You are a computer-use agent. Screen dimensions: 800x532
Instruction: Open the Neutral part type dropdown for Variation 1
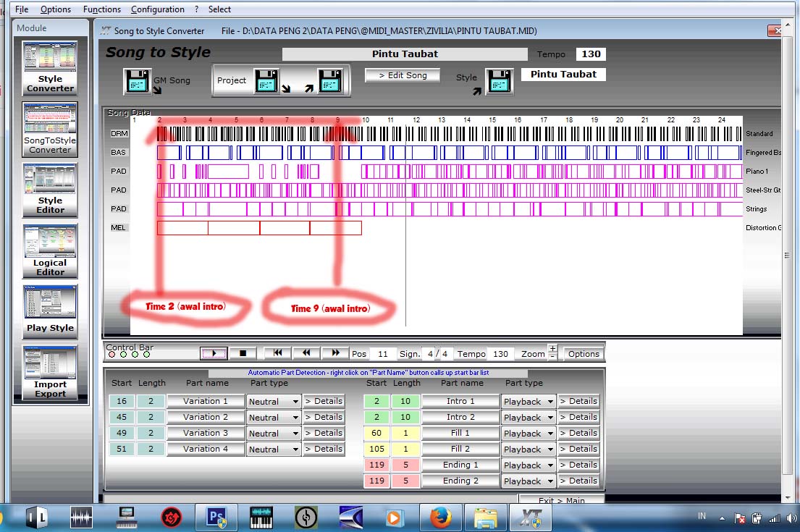[x=273, y=401]
